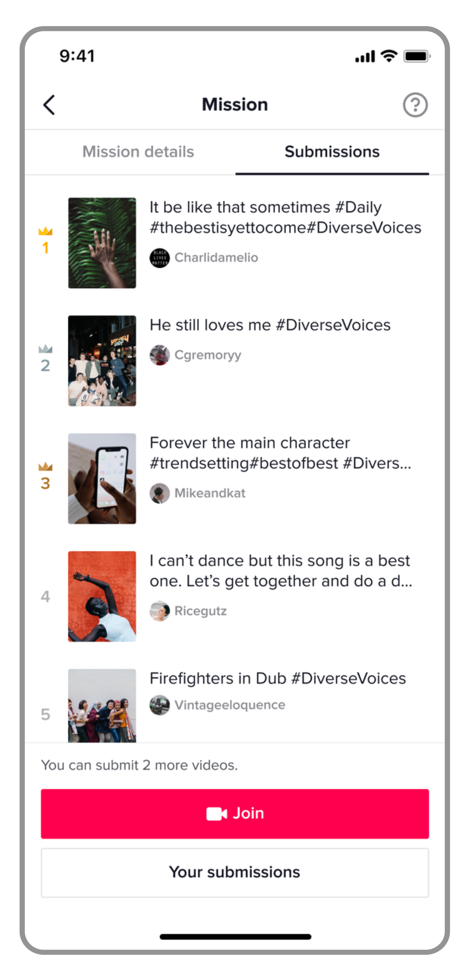Image resolution: width=470 pixels, height=980 pixels.
Task: Tap Ricegutz's profile avatar
Action: pyautogui.click(x=160, y=611)
